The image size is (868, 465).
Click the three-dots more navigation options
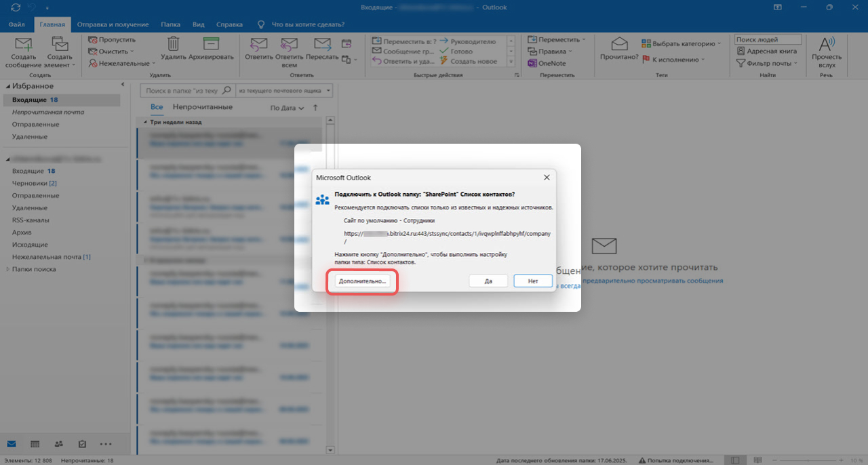point(105,444)
